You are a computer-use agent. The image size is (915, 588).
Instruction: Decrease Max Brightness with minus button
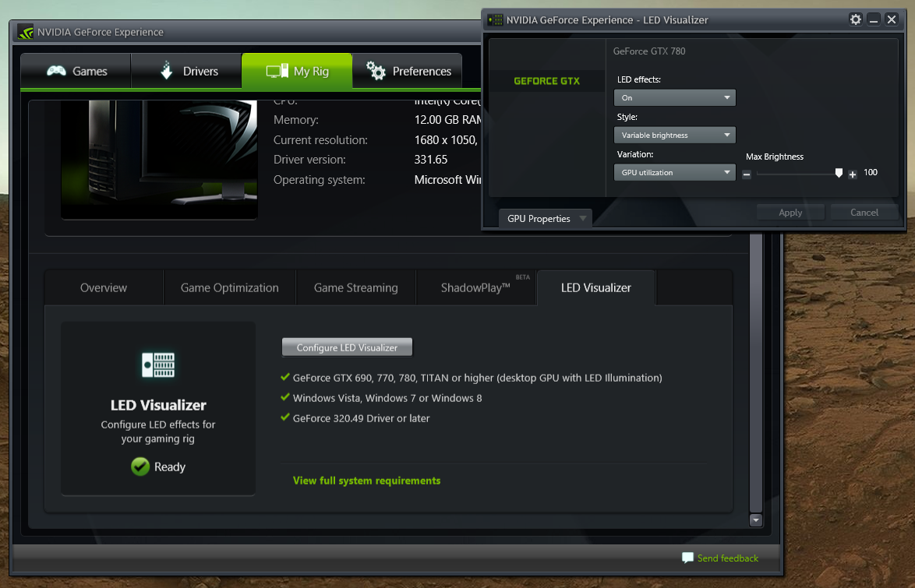coord(747,174)
